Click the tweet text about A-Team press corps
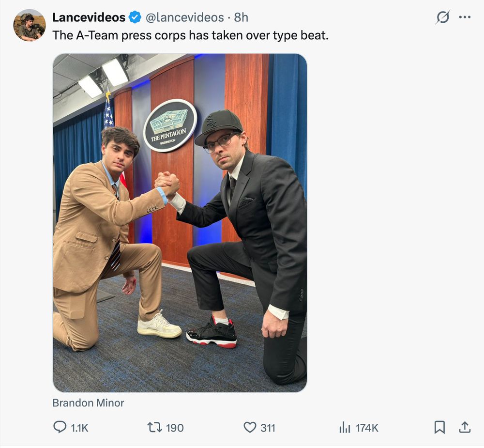This screenshot has height=448, width=484. tap(190, 35)
